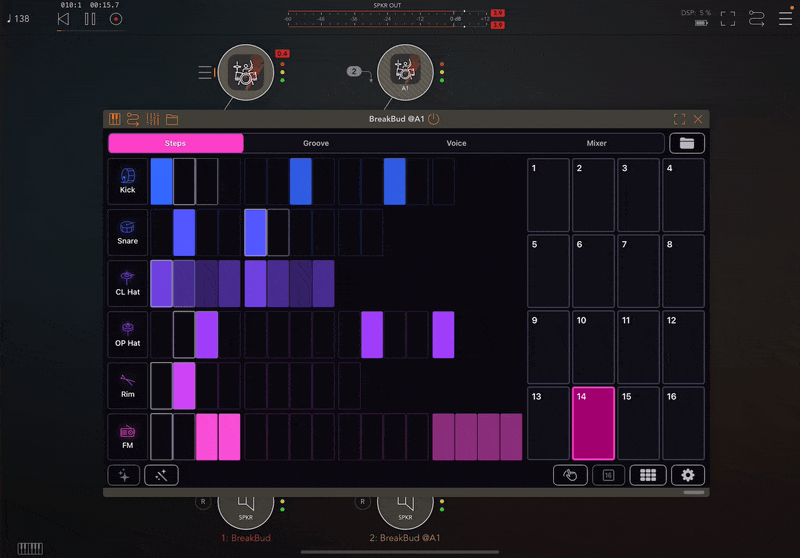Select pattern slot 10
Screen dimensions: 800x558
pos(593,347)
